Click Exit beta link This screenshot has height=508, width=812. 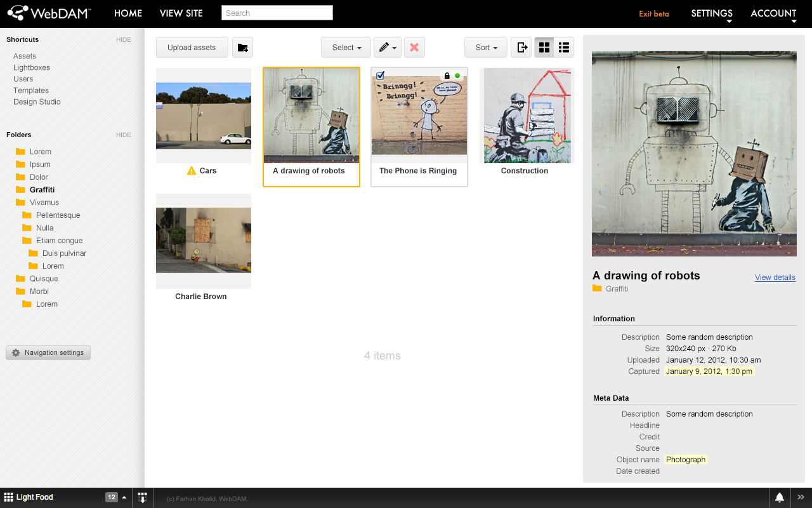654,14
